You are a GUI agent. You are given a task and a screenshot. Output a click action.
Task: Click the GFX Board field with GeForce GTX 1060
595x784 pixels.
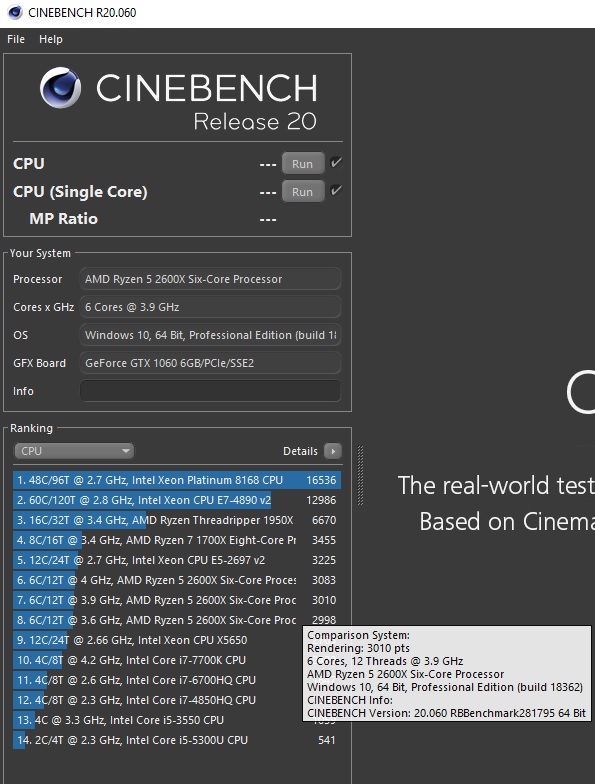pyautogui.click(x=210, y=363)
